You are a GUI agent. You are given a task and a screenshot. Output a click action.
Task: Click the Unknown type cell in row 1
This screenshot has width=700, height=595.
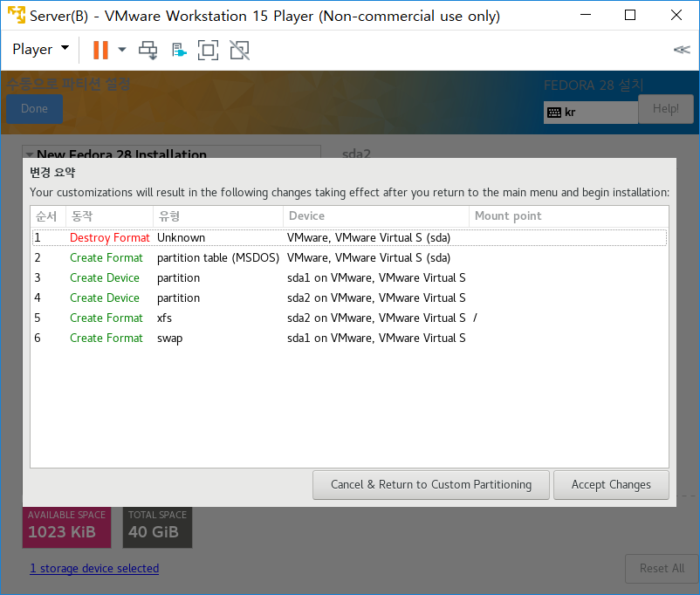click(x=181, y=237)
